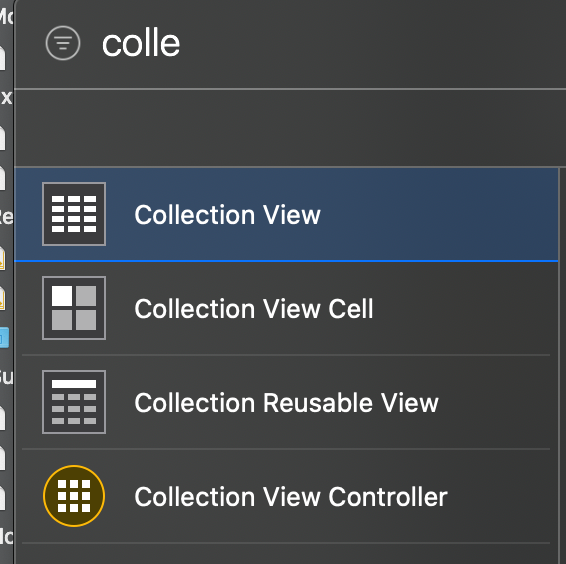Select the Collection View grid icon
This screenshot has width=566, height=564.
pyautogui.click(x=74, y=214)
